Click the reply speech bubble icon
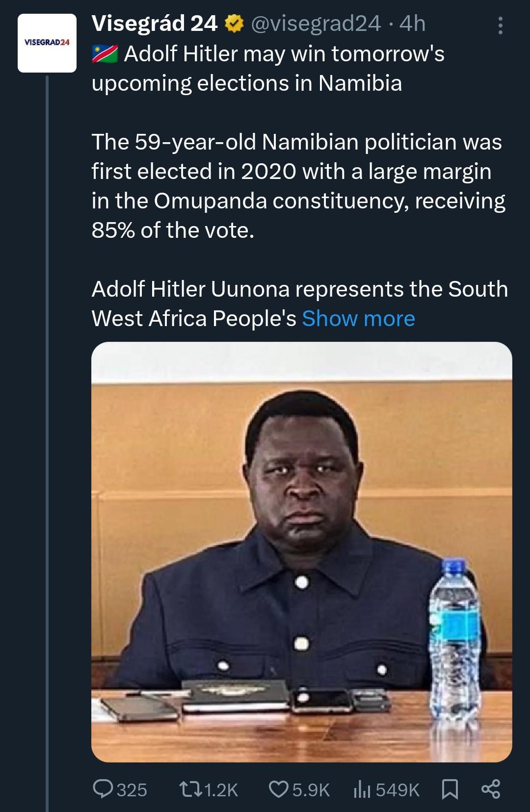Viewport: 530px width, 812px height. pos(103,789)
